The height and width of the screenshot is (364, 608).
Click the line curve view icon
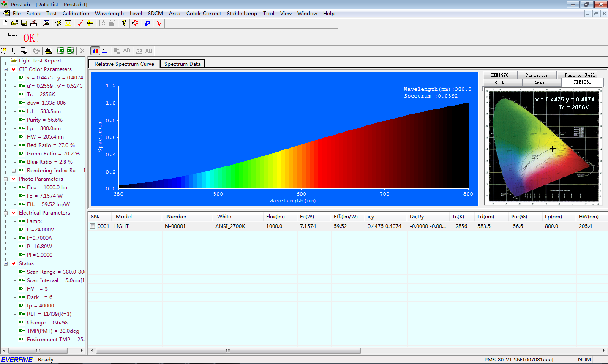click(105, 51)
